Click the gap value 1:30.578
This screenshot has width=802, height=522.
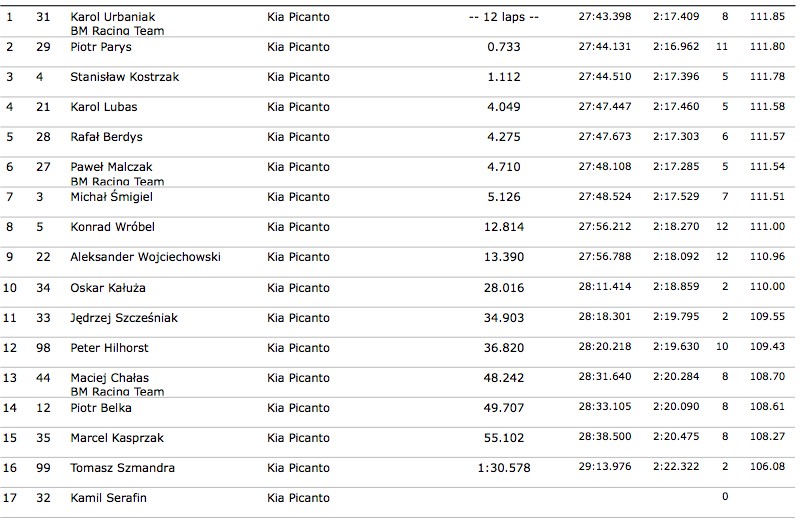pos(504,468)
